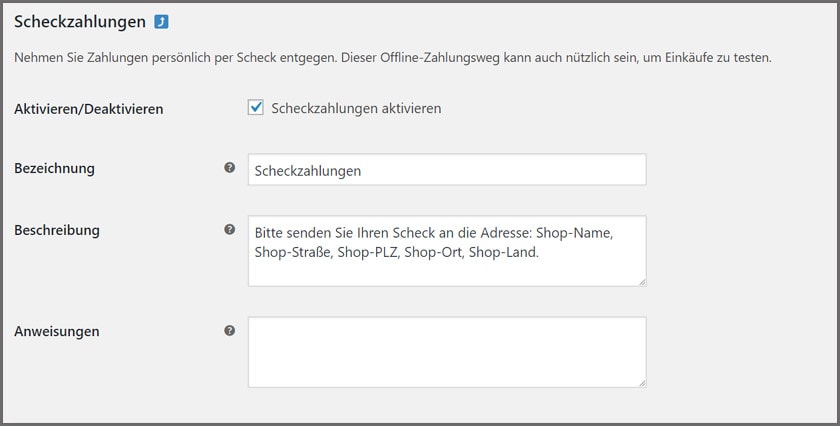Click the Anweisungen field label
840x426 pixels.
[x=56, y=331]
